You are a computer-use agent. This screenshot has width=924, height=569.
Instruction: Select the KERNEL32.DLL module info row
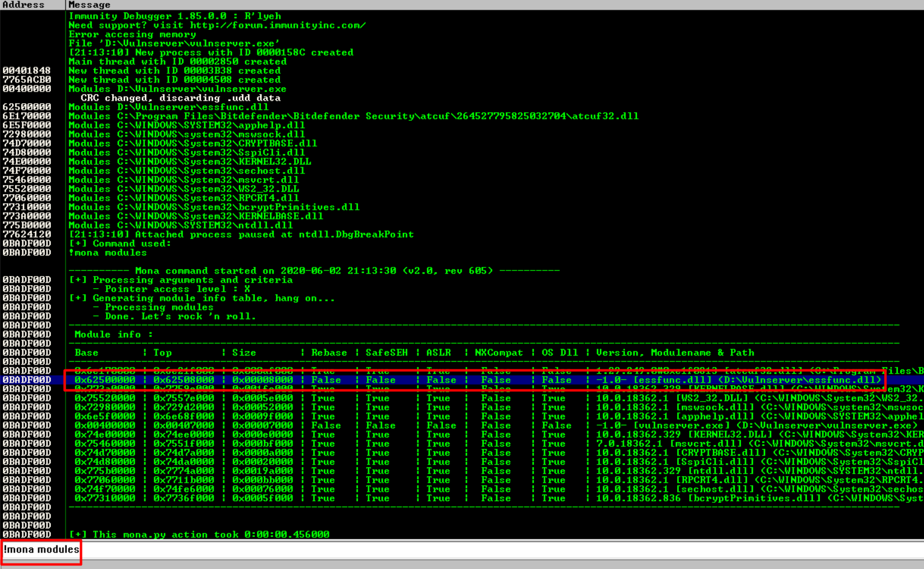(495, 435)
